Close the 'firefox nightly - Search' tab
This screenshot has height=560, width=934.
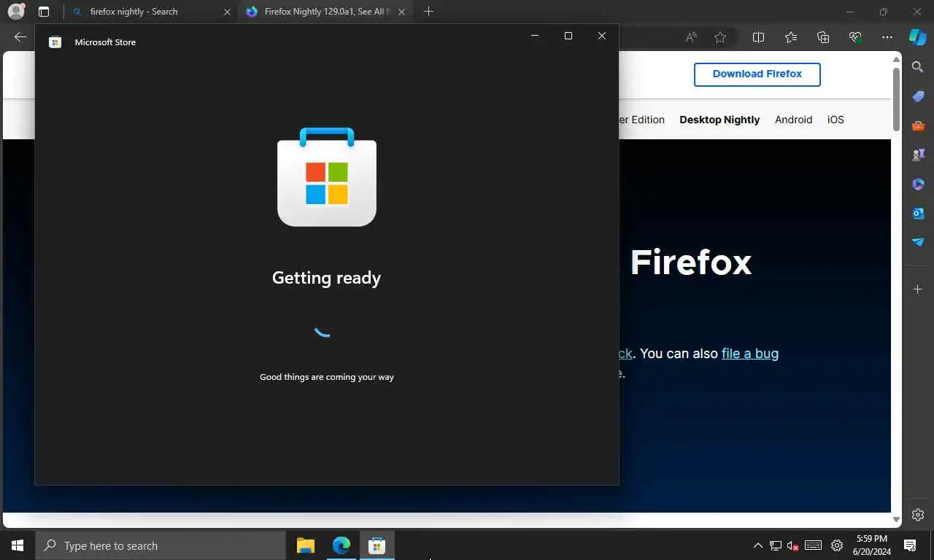tap(227, 12)
